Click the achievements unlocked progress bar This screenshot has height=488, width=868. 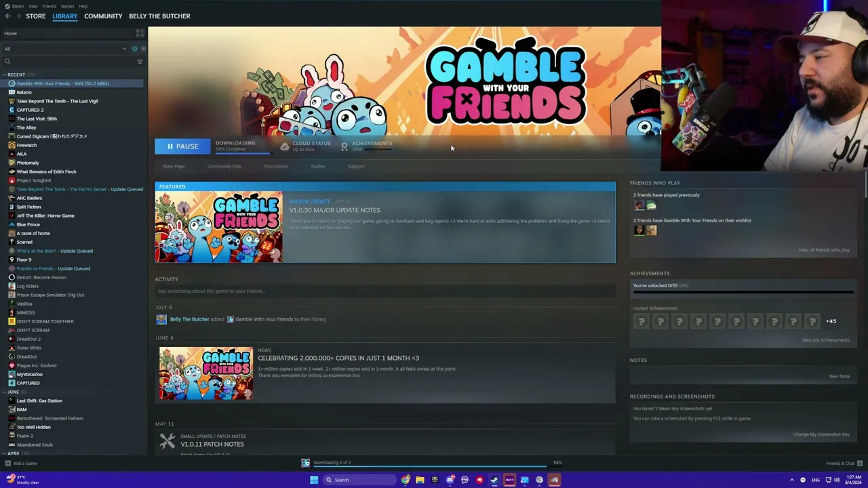click(743, 293)
